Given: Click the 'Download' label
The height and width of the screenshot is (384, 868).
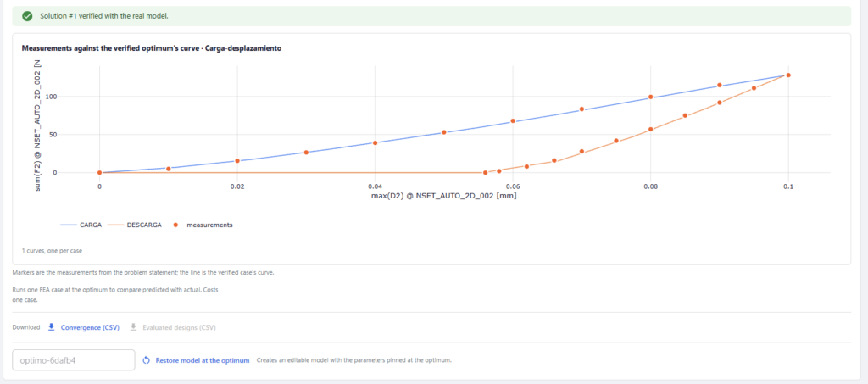Looking at the screenshot, I should click(x=26, y=327).
